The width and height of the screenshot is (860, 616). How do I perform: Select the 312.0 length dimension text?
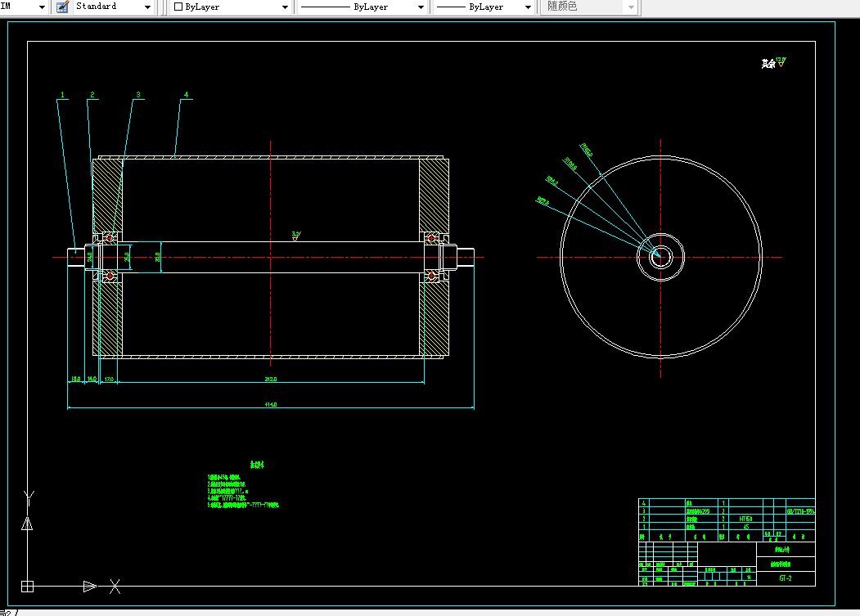[270, 379]
